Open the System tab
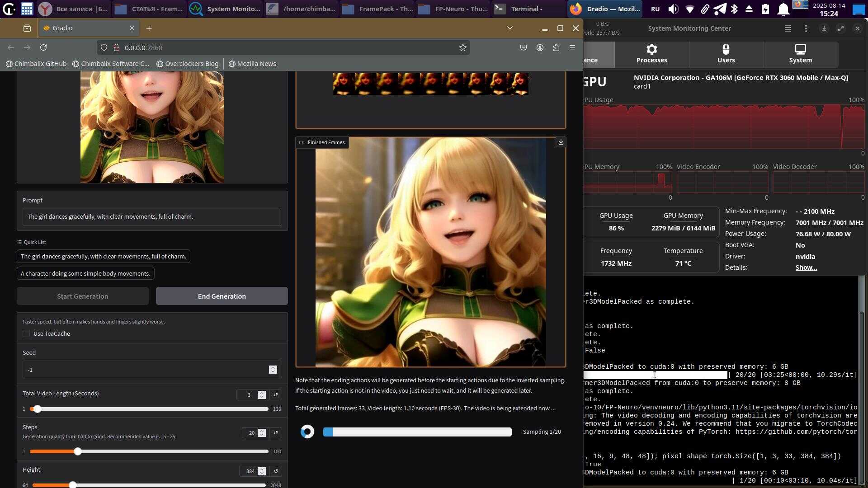 800,54
